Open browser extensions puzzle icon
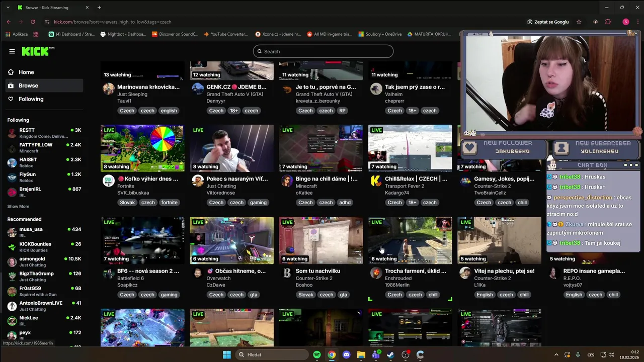The image size is (644, 362). tap(608, 22)
